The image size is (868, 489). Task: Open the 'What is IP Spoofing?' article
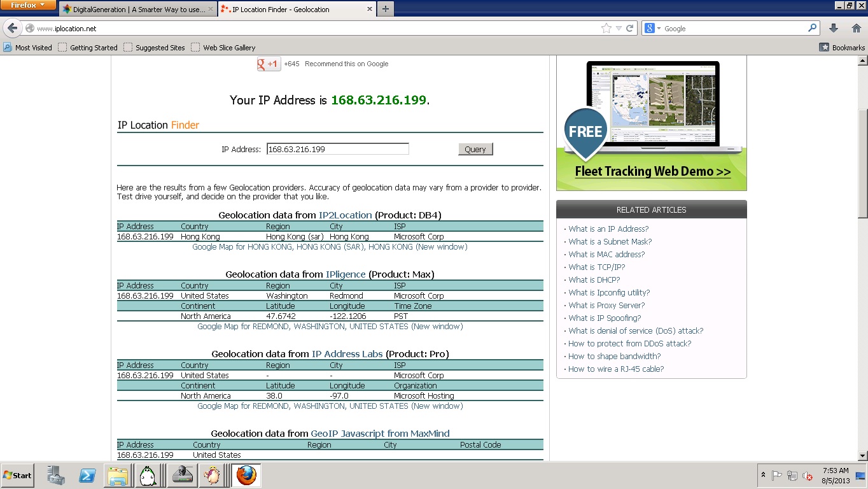coord(605,318)
